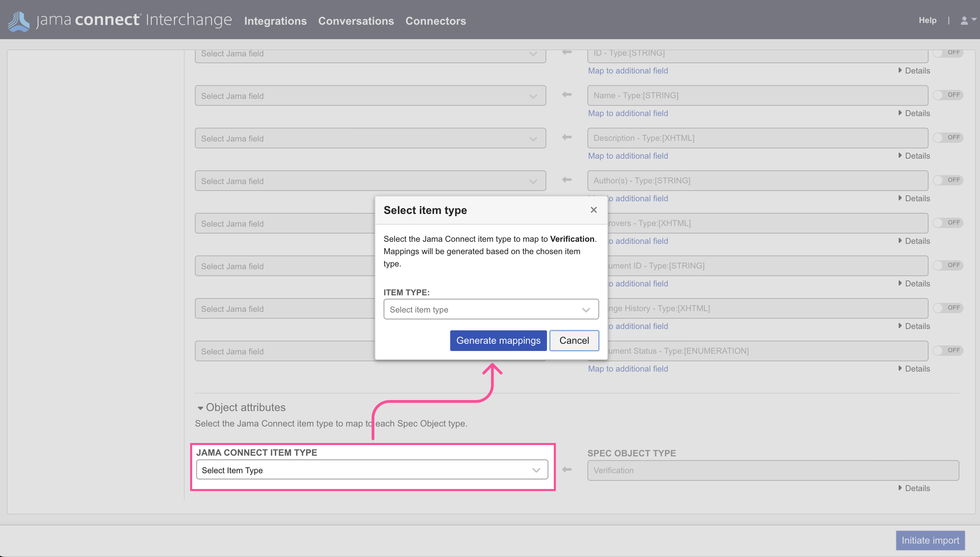Toggle the Approvers XHTML mapping switch
980x557 pixels.
pyautogui.click(x=948, y=223)
